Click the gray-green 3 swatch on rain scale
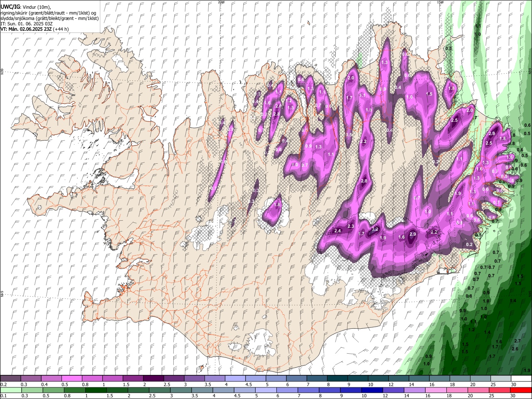This screenshot has width=532, height=399. [x=180, y=390]
